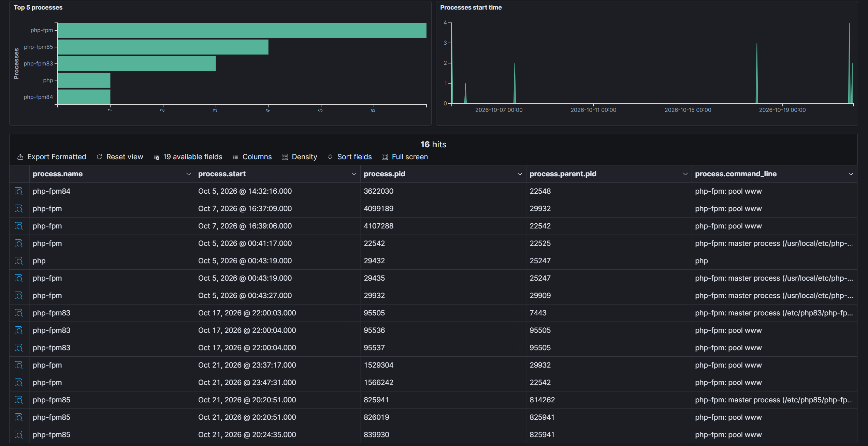The height and width of the screenshot is (446, 868).
Task: Open process.name column options chevron
Action: click(x=188, y=174)
